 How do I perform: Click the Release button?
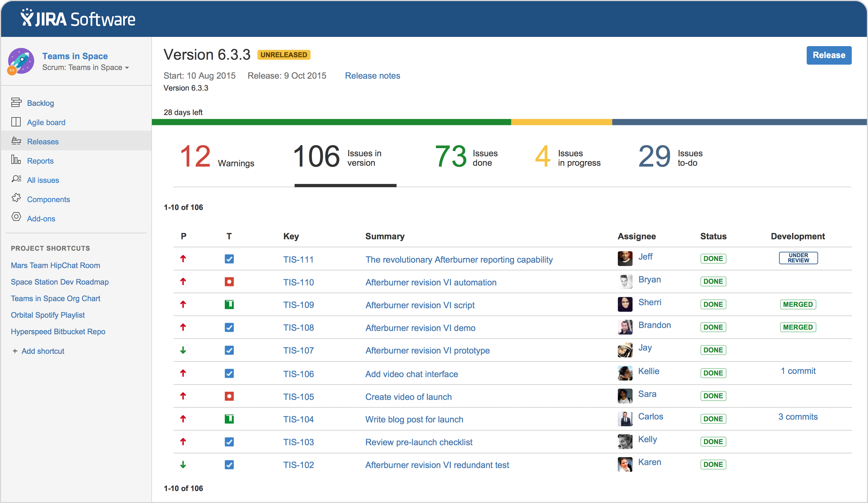tap(830, 55)
